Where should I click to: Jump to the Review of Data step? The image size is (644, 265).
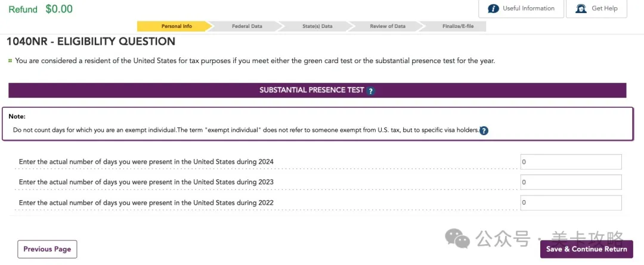coord(387,26)
